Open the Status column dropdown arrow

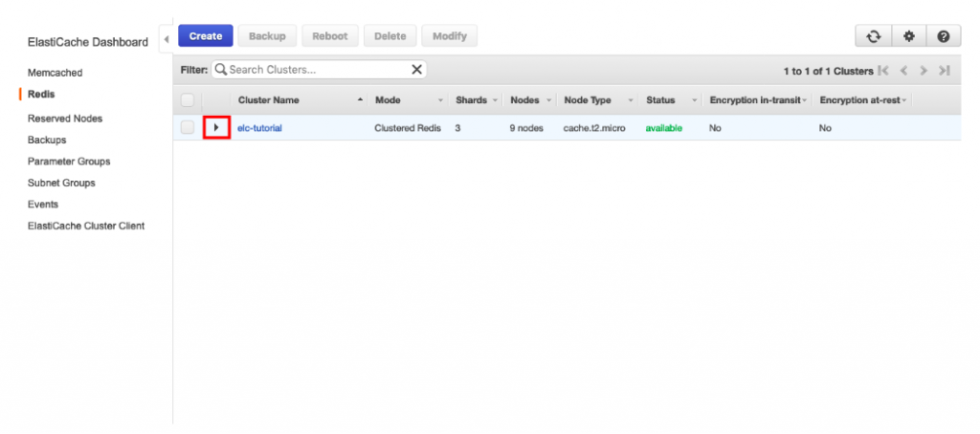point(695,100)
